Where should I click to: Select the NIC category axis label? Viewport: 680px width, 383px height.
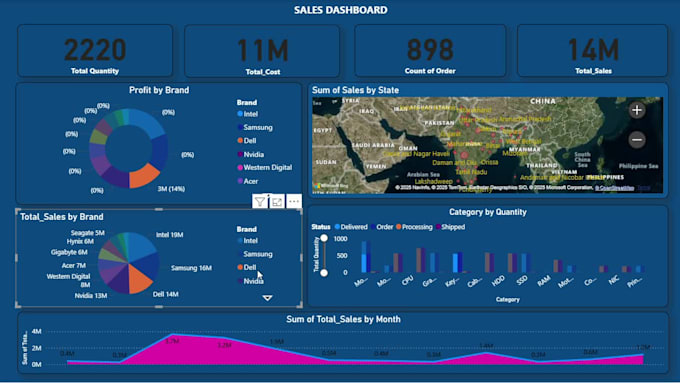tap(613, 280)
